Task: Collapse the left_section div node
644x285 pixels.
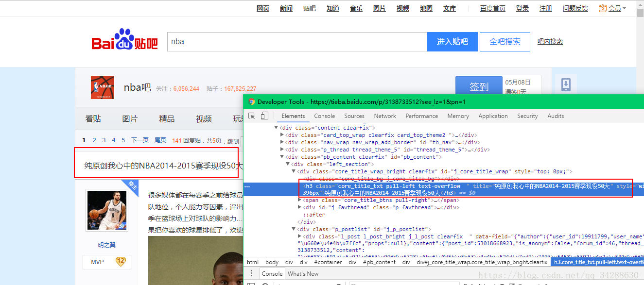Action: (288, 164)
